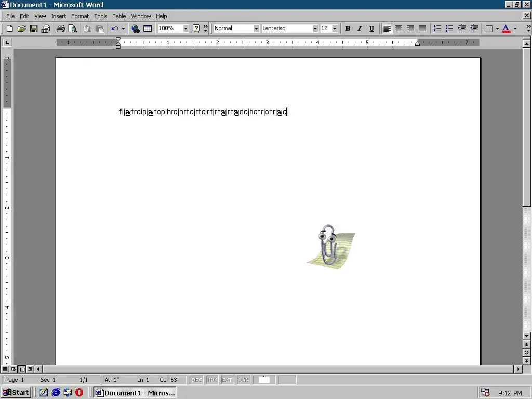
Task: Click the Copy toolbar icon
Action: click(x=87, y=29)
